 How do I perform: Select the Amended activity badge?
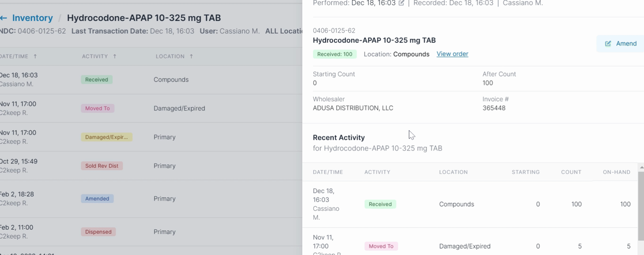click(x=97, y=199)
